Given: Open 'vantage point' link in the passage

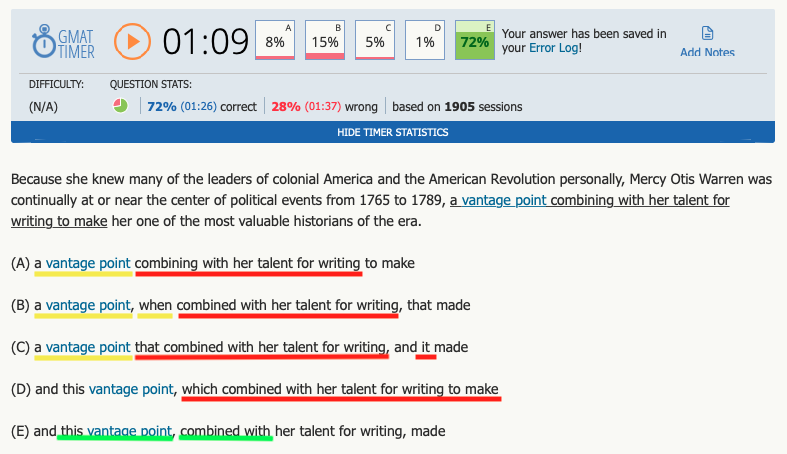Looking at the screenshot, I should 504,200.
